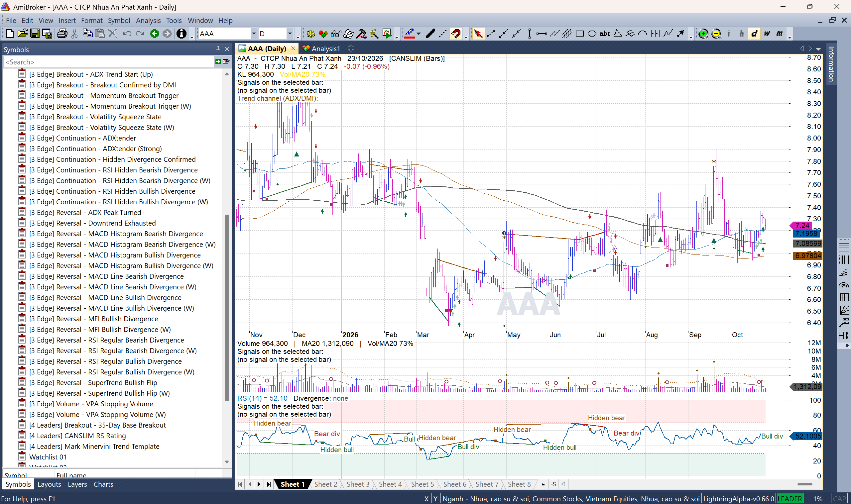Open the AAA symbol dropdown
The height and width of the screenshot is (504, 851).
tap(254, 34)
